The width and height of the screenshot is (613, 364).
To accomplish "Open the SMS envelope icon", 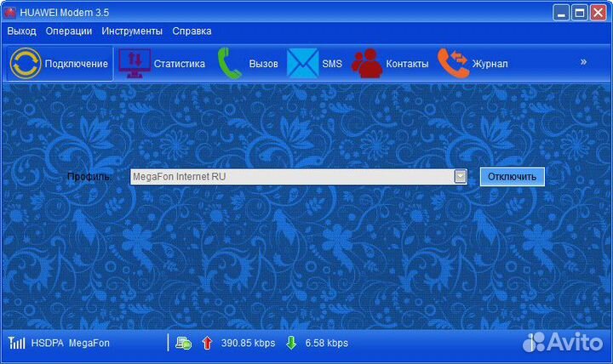I will [301, 64].
